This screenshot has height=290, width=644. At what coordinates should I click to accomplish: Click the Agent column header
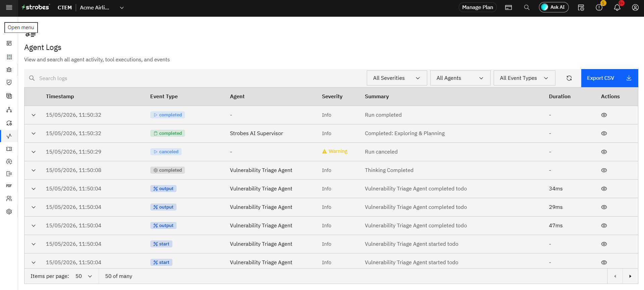point(237,97)
